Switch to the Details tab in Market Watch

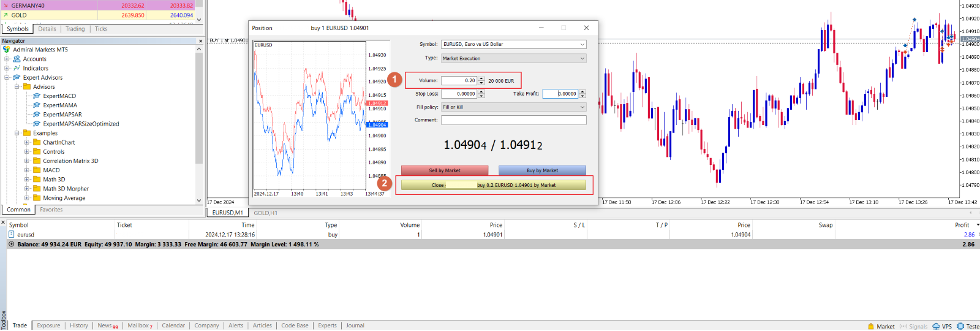pyautogui.click(x=47, y=29)
